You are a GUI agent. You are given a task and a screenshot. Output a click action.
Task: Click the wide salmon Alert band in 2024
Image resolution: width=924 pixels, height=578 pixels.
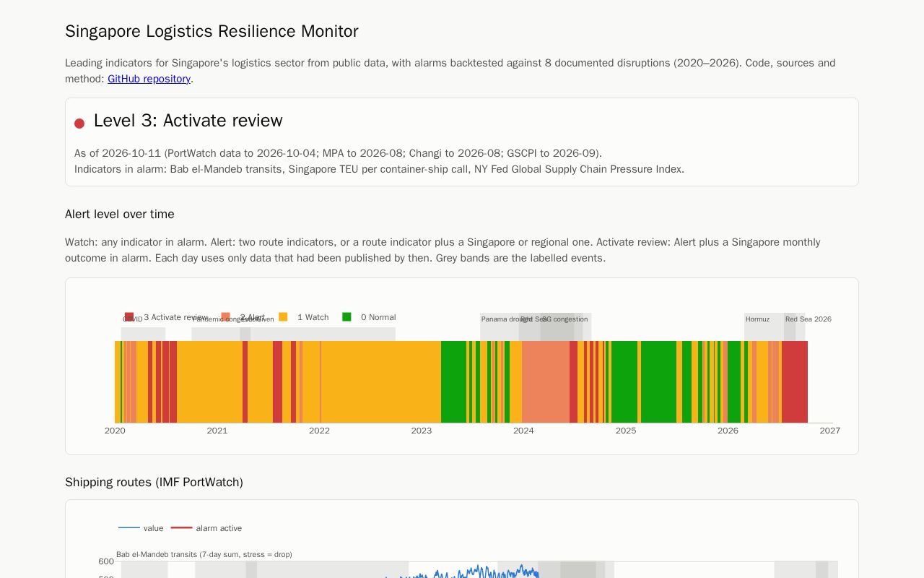[546, 382]
